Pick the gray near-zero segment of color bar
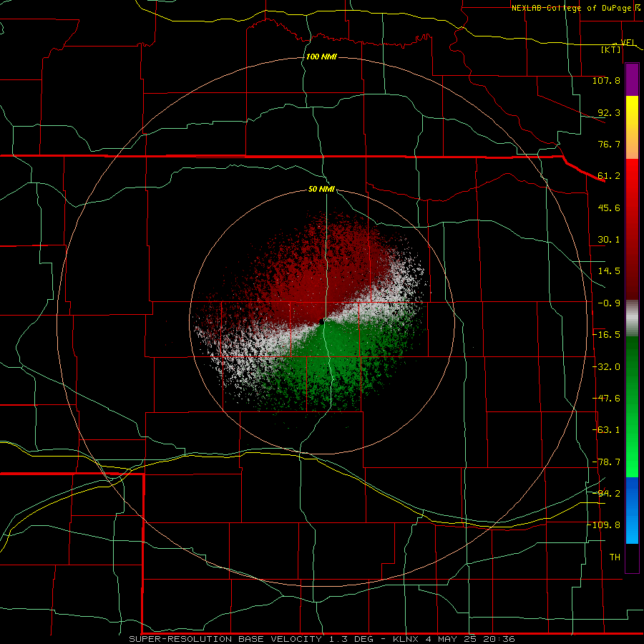Screen dimensions: 644x644 (632, 318)
